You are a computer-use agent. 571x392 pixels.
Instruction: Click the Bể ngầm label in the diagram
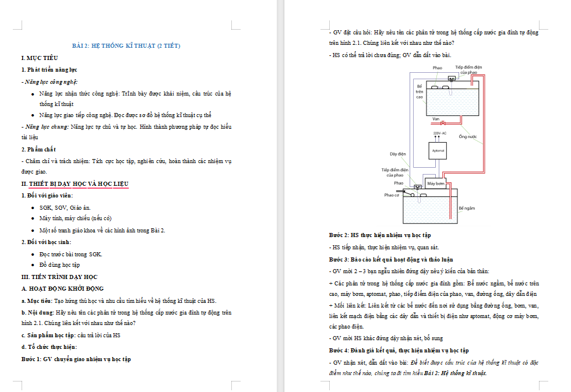466,209
